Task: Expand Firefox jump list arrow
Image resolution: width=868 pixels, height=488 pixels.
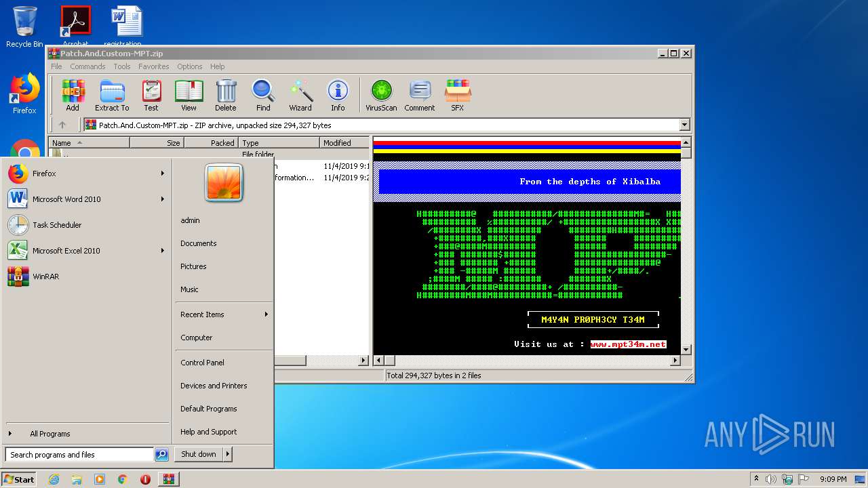Action: (163, 174)
